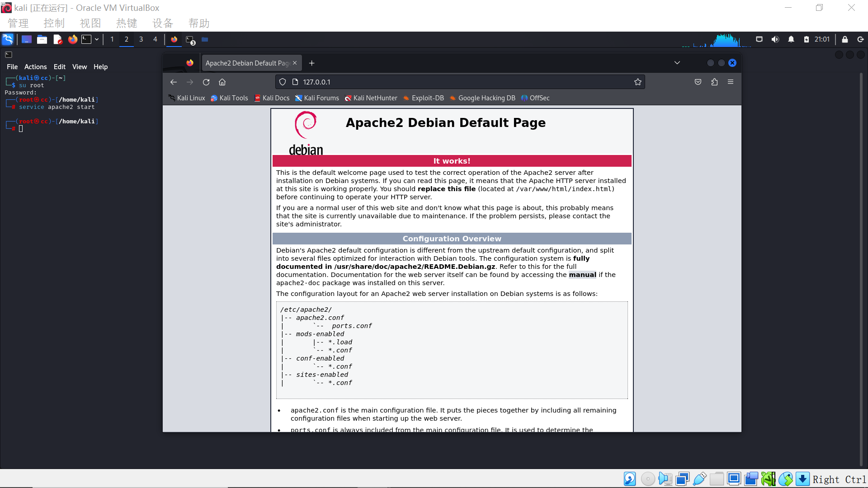Click the terminal window vertical scrollbar
868x488 pixels.
coord(862,269)
